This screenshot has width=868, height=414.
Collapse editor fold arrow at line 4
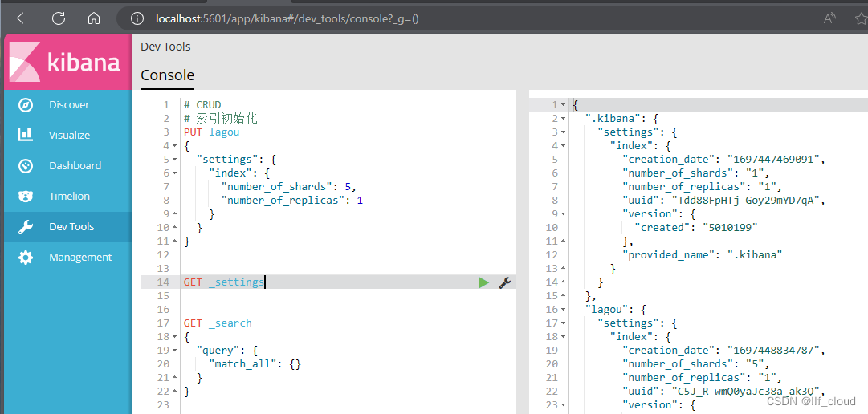175,146
